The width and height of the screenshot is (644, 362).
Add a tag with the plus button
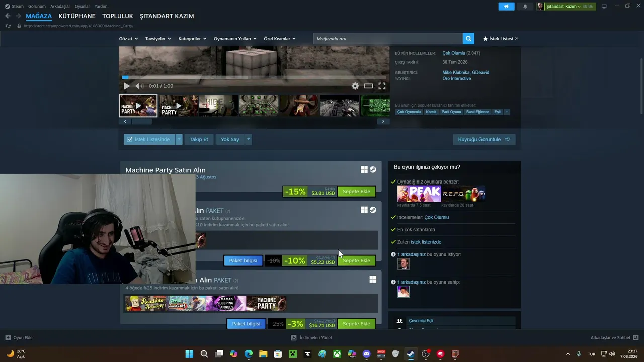click(507, 112)
